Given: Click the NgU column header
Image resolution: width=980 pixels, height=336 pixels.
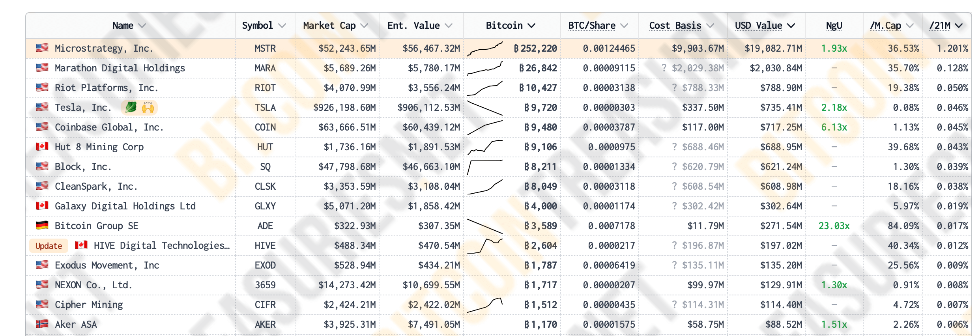Looking at the screenshot, I should coord(834,26).
